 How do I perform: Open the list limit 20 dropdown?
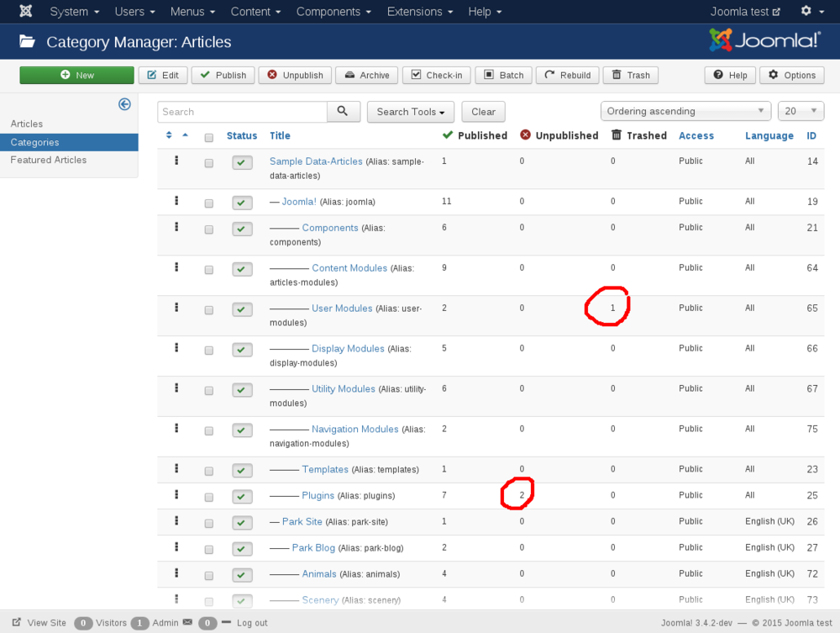point(801,111)
